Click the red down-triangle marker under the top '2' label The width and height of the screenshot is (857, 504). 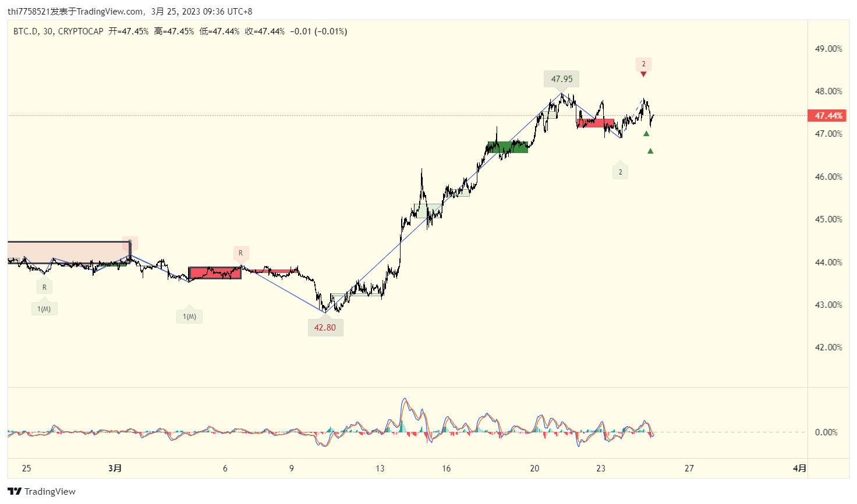coord(643,74)
